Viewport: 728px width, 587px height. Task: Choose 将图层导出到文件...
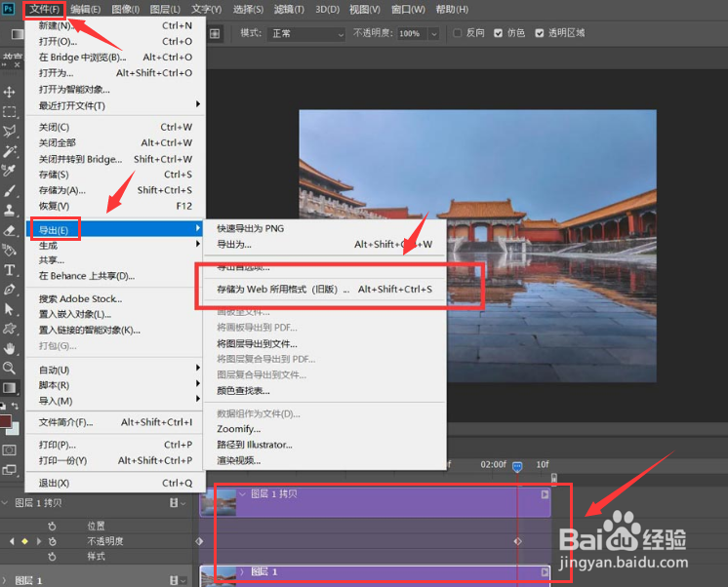[325, 344]
